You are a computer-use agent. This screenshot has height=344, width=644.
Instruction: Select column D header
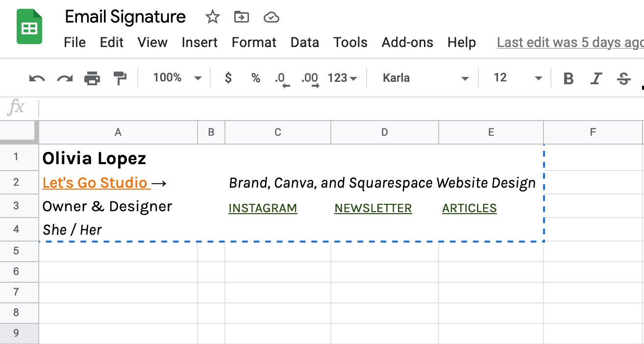[385, 132]
